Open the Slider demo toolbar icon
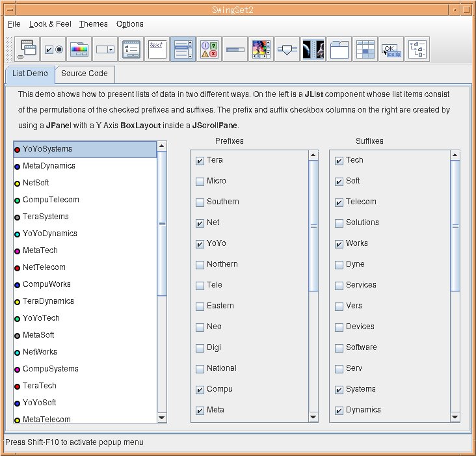476x456 pixels. pos(287,49)
